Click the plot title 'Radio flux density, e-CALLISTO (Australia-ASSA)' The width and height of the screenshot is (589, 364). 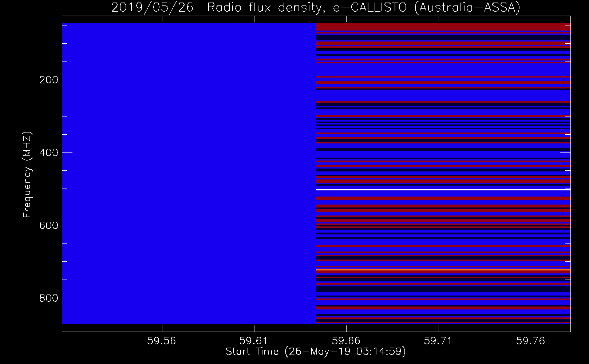tap(363, 8)
